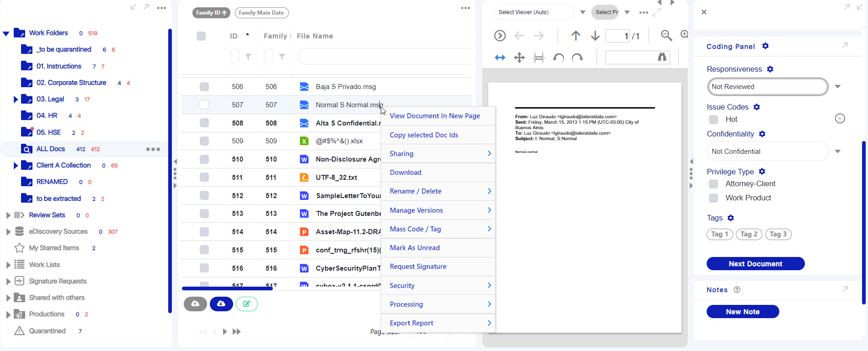
Task: Check the row 507 Normal S Normal checkbox
Action: tap(204, 105)
